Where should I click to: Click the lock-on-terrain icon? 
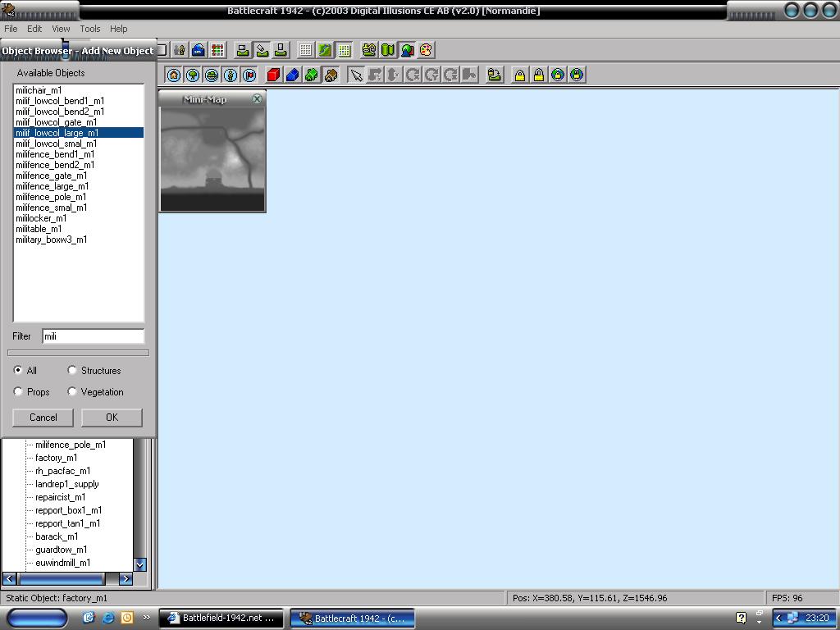495,75
